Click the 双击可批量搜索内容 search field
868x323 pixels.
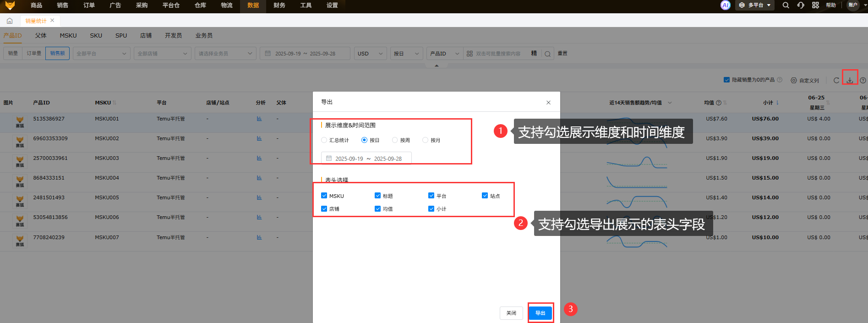[x=498, y=54]
